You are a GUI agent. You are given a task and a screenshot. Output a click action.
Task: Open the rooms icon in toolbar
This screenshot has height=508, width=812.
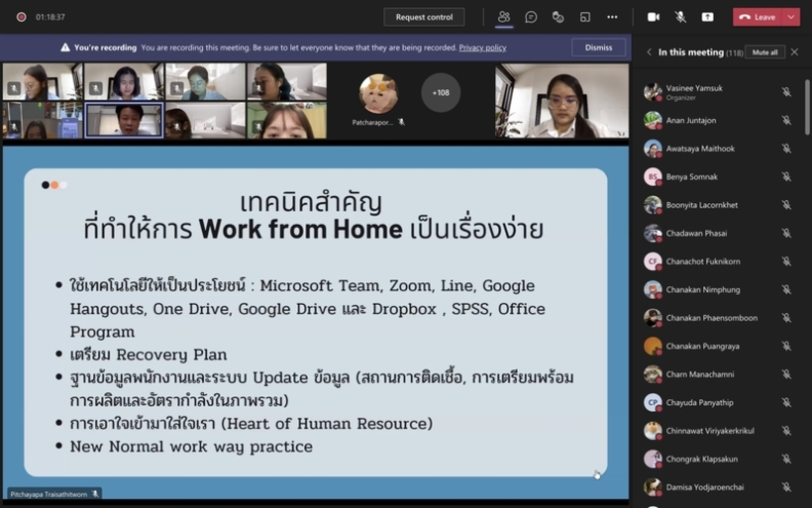pos(585,17)
